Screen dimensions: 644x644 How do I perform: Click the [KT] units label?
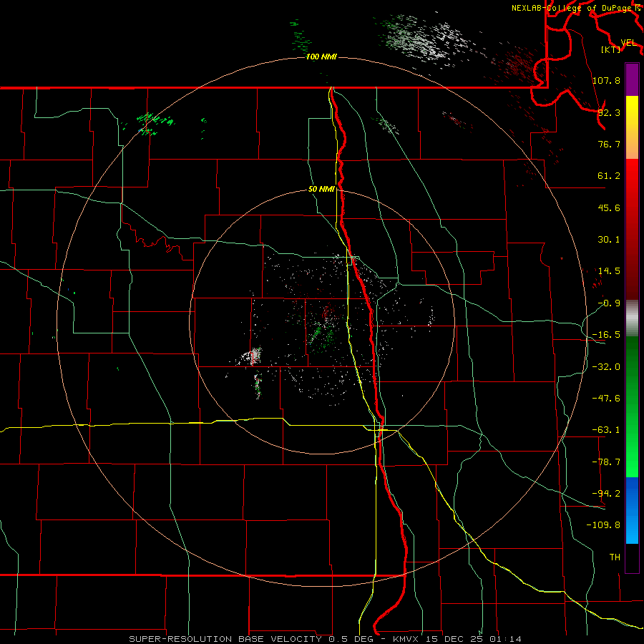(611, 49)
